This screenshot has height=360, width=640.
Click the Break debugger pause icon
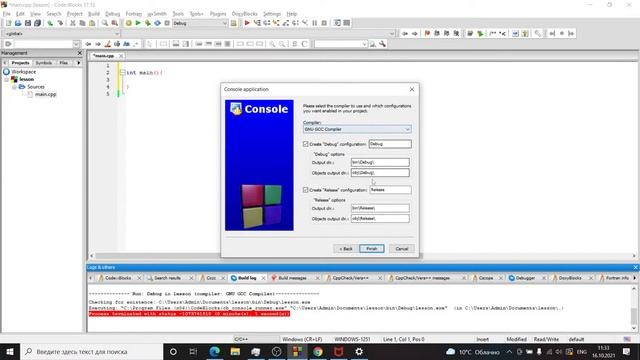pyautogui.click(x=315, y=23)
